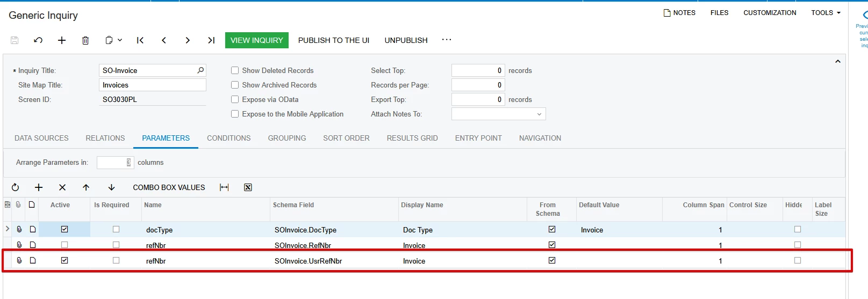Click PUBLISH TO THE UI
The image size is (868, 299).
pyautogui.click(x=334, y=40)
